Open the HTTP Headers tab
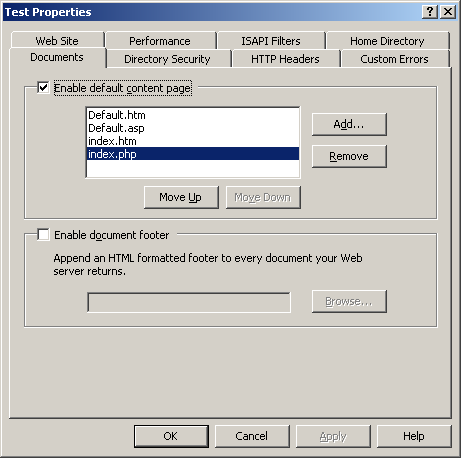Image resolution: width=461 pixels, height=458 pixels. tap(285, 59)
